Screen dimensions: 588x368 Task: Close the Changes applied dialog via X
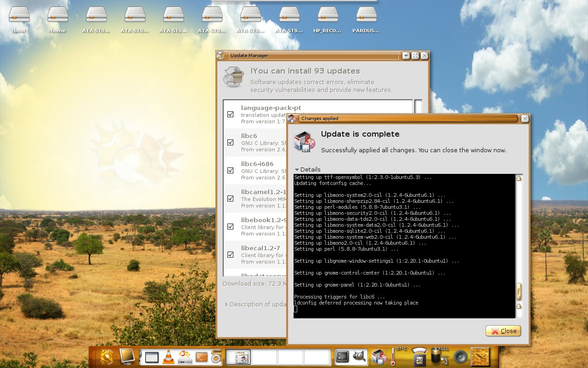pos(525,119)
